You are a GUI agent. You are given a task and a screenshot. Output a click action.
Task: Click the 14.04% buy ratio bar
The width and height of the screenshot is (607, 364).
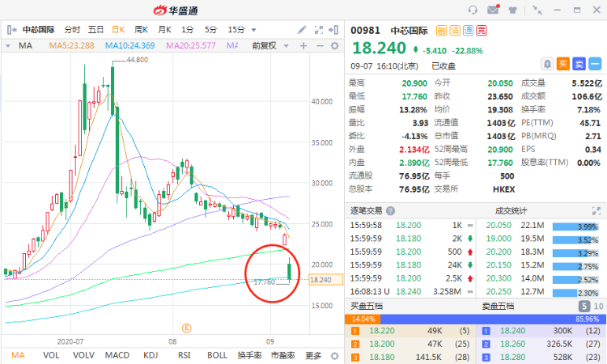363,320
